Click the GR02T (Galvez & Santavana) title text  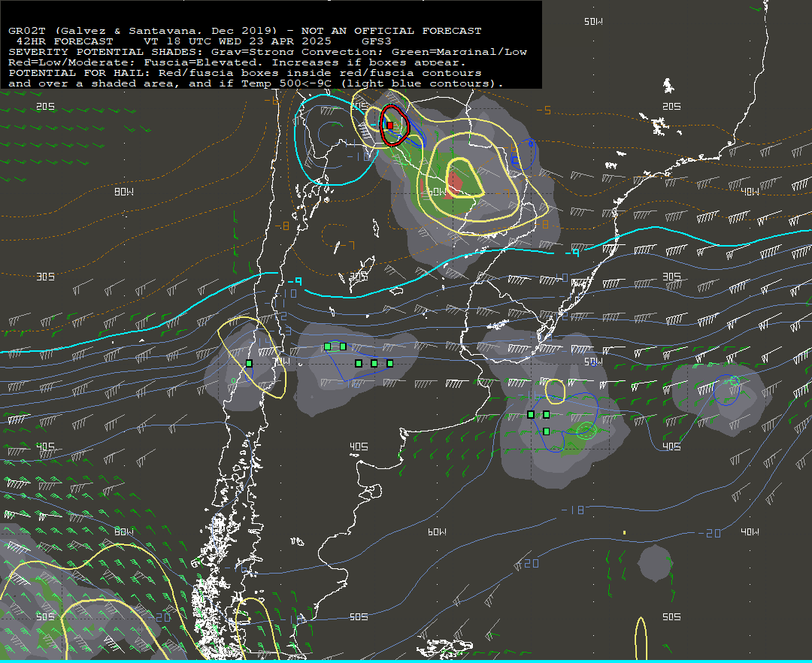tap(142, 31)
